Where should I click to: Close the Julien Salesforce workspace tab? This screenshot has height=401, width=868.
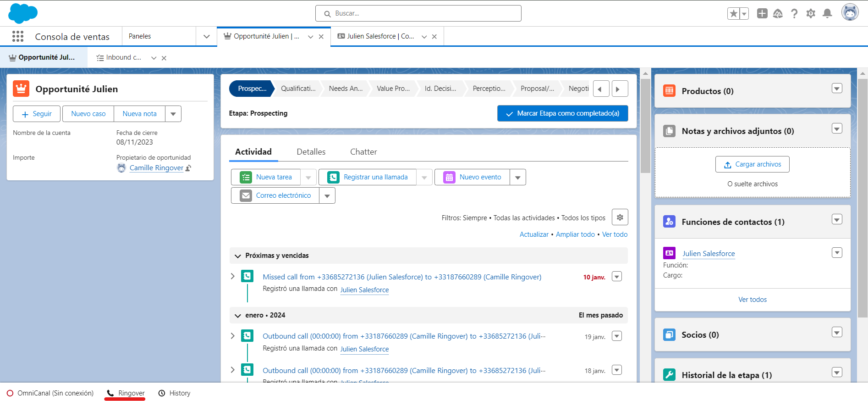[434, 37]
